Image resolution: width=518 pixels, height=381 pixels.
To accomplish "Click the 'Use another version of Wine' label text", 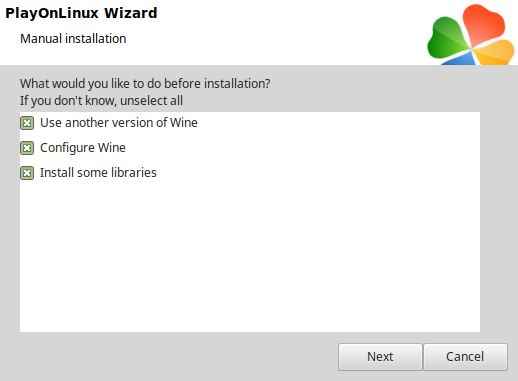I will point(119,123).
